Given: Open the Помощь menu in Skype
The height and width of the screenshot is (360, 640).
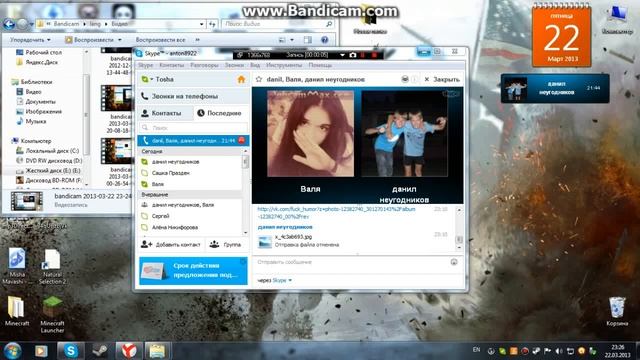Looking at the screenshot, I should 320,65.
